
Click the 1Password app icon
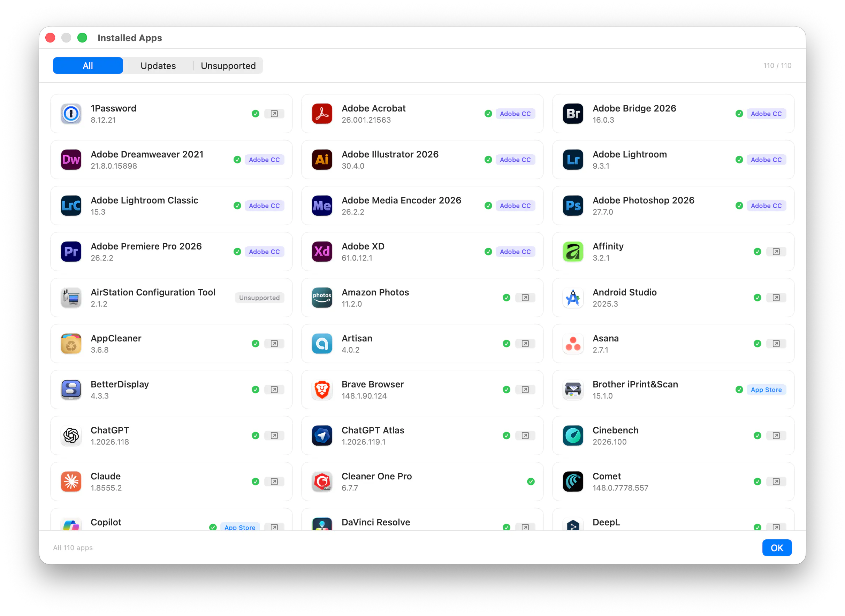click(x=71, y=114)
